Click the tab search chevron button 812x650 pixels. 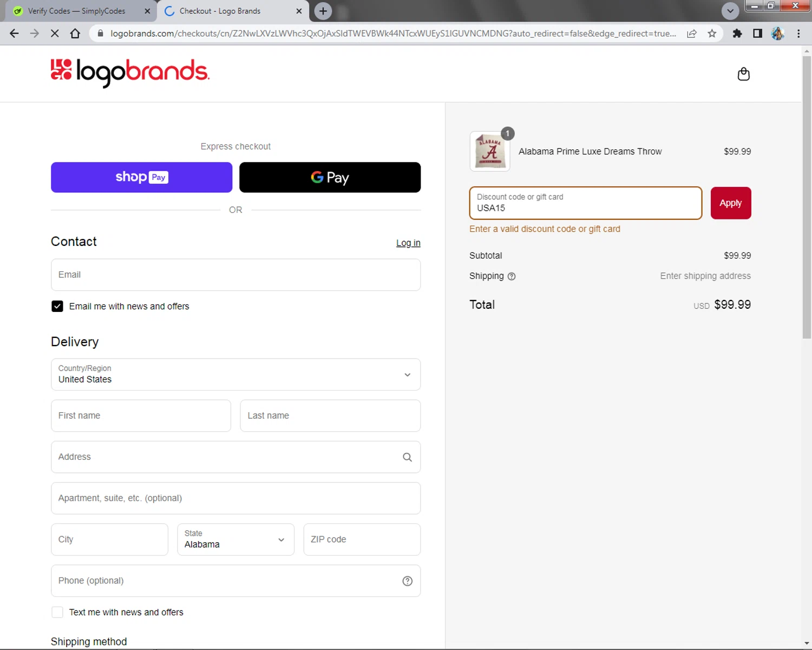(x=730, y=11)
